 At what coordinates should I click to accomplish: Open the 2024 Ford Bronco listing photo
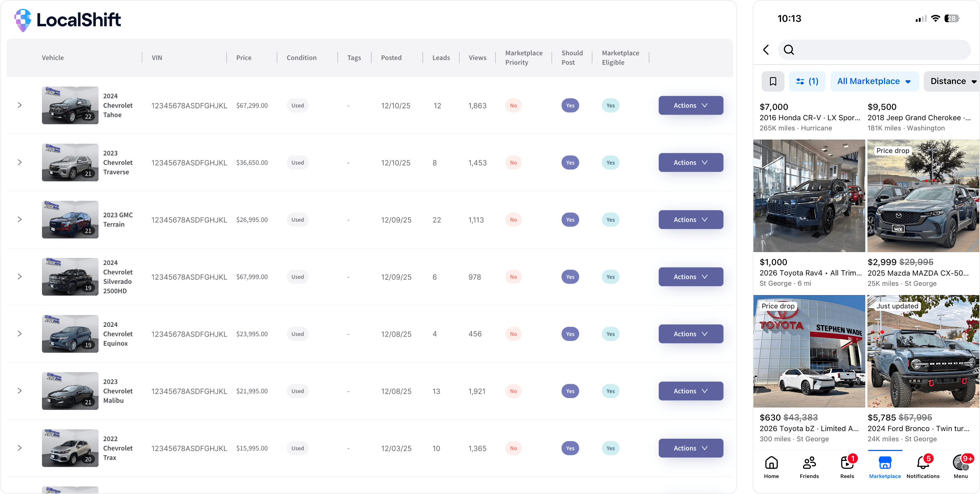point(923,351)
